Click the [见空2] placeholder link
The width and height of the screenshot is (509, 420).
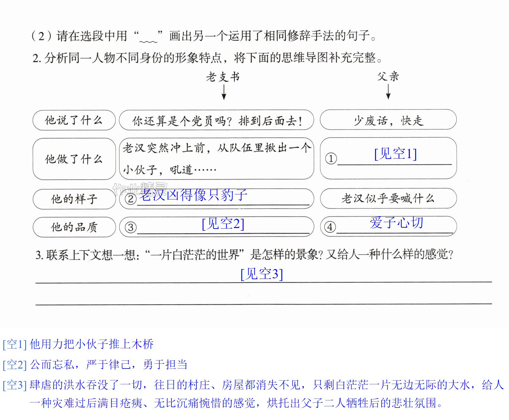coord(223,224)
